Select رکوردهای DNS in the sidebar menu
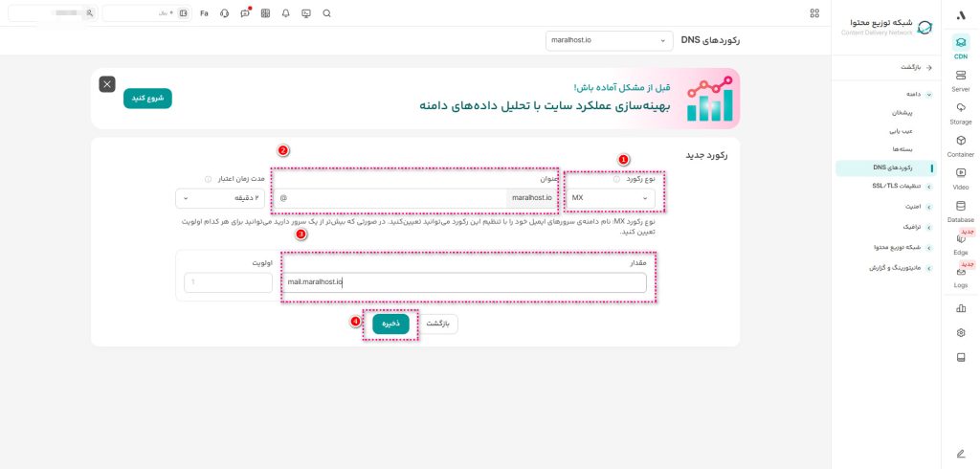This screenshot has width=980, height=469. click(885, 167)
